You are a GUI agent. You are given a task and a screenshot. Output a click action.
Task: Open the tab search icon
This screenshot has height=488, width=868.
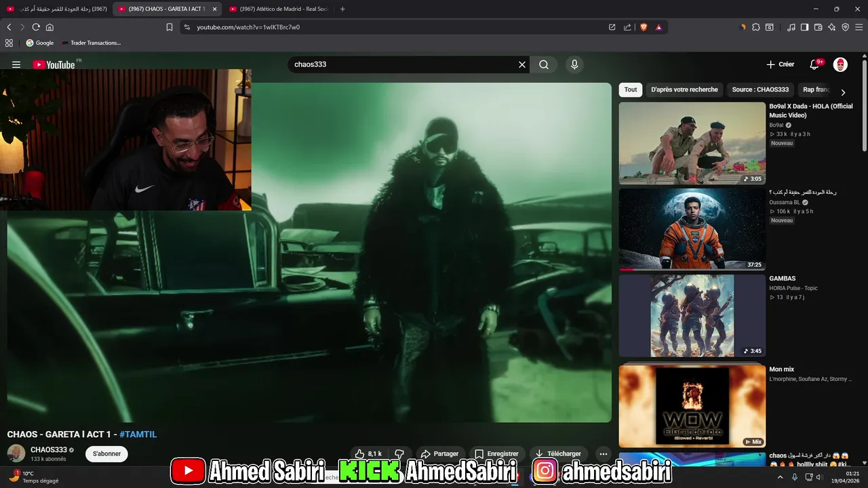click(x=770, y=27)
